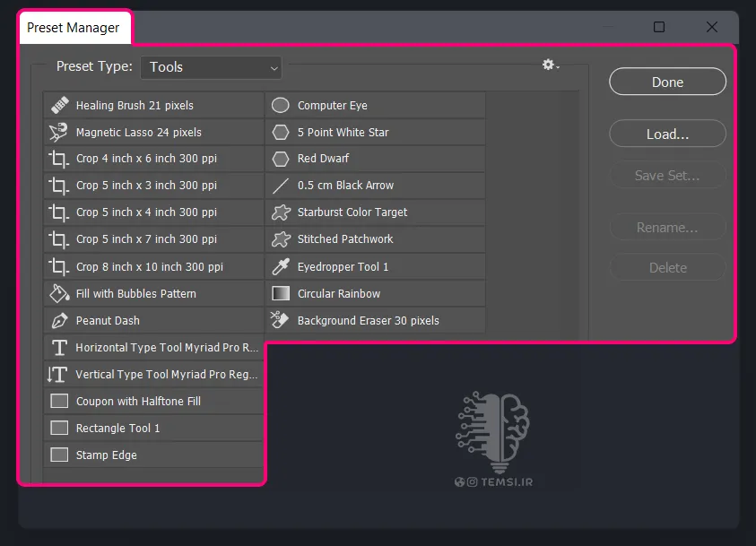Viewport: 756px width, 546px height.
Task: Click the Done button
Action: [667, 82]
